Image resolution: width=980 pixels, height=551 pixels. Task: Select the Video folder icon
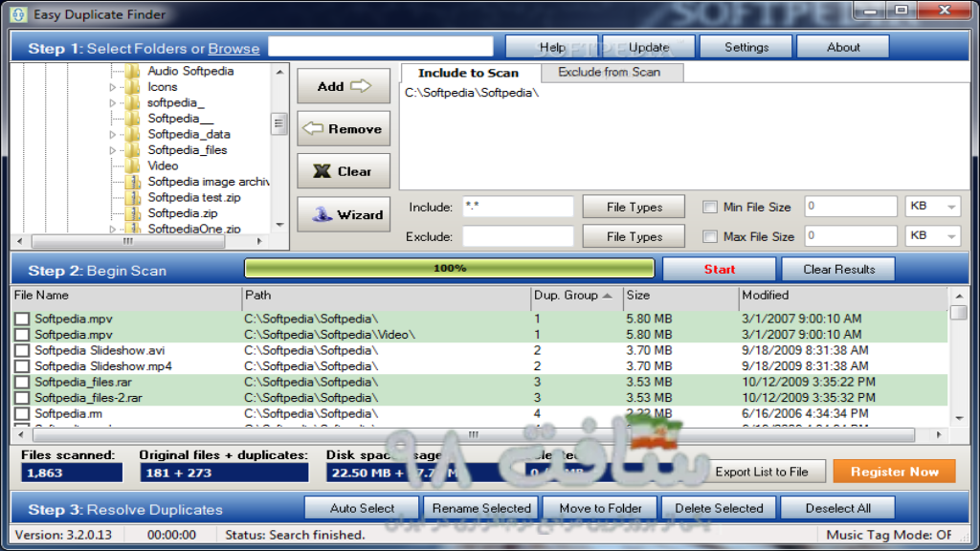pyautogui.click(x=132, y=165)
